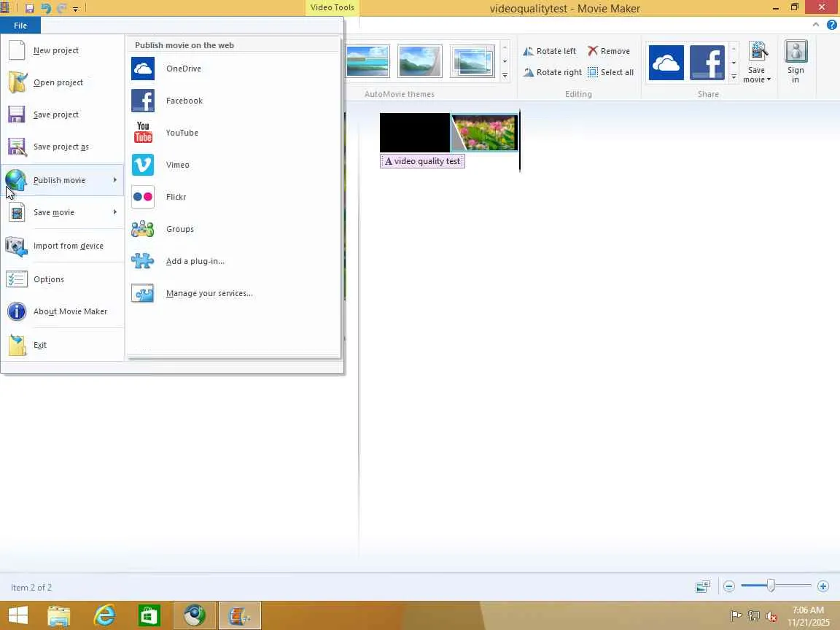Open File Explorer from taskbar

pos(59,615)
